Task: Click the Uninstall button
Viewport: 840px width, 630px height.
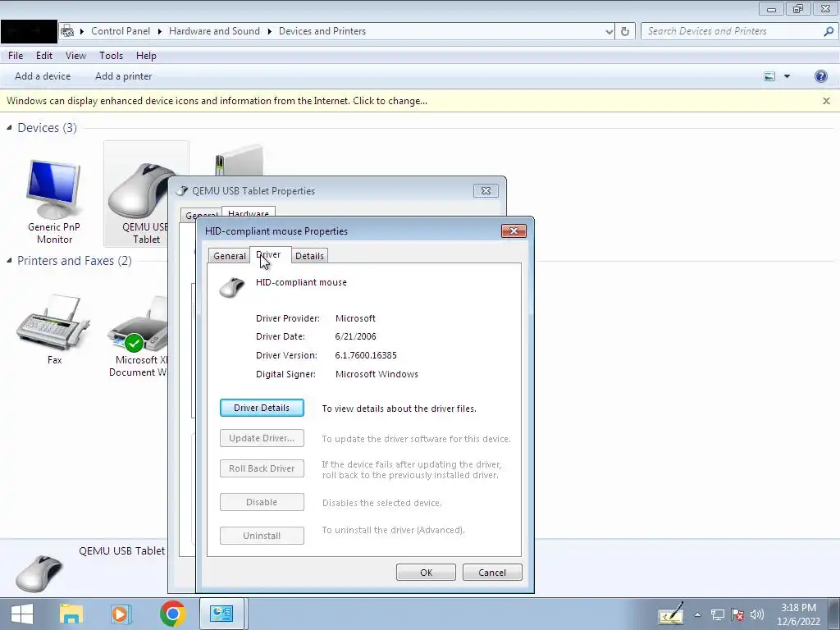Action: point(262,536)
